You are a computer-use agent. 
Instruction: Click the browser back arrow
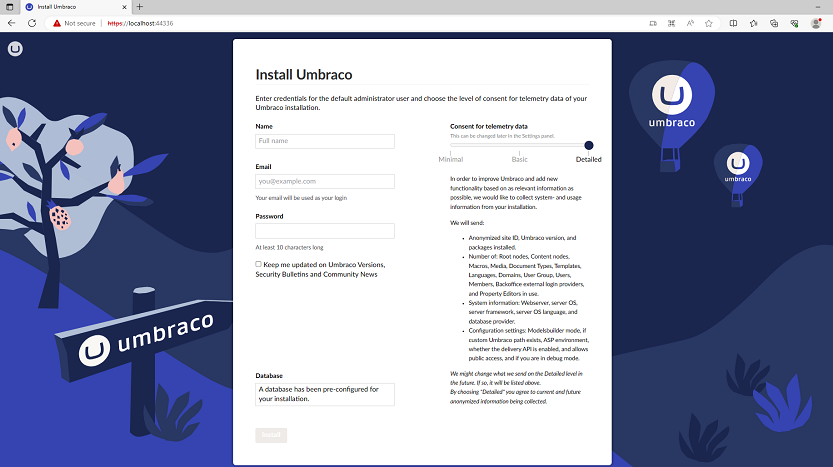(x=11, y=23)
